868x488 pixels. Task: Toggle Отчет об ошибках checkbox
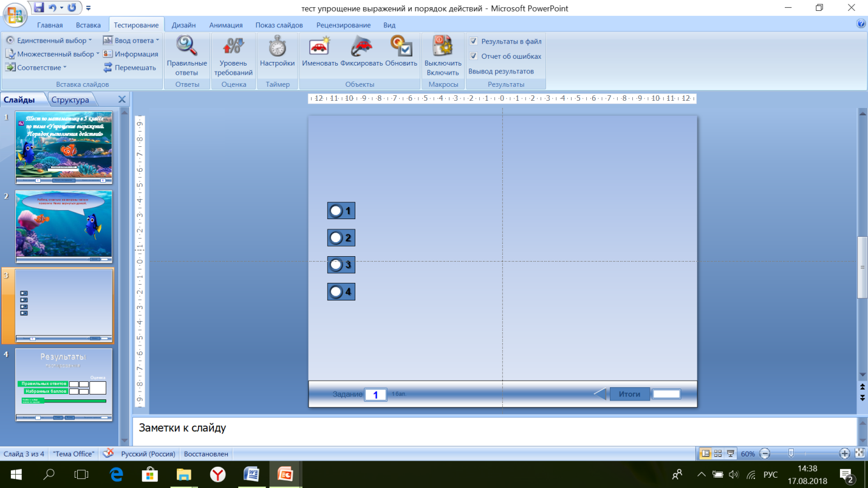coord(474,56)
